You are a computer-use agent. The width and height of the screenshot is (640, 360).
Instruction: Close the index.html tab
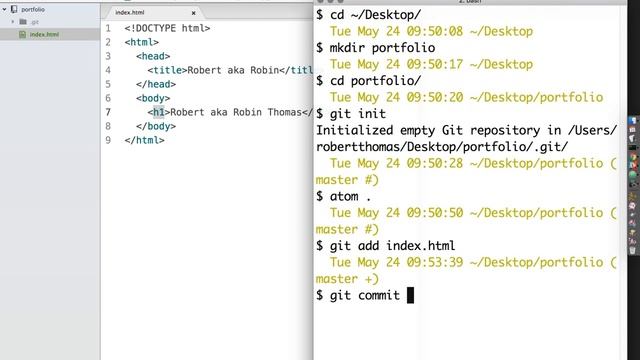[x=193, y=13]
